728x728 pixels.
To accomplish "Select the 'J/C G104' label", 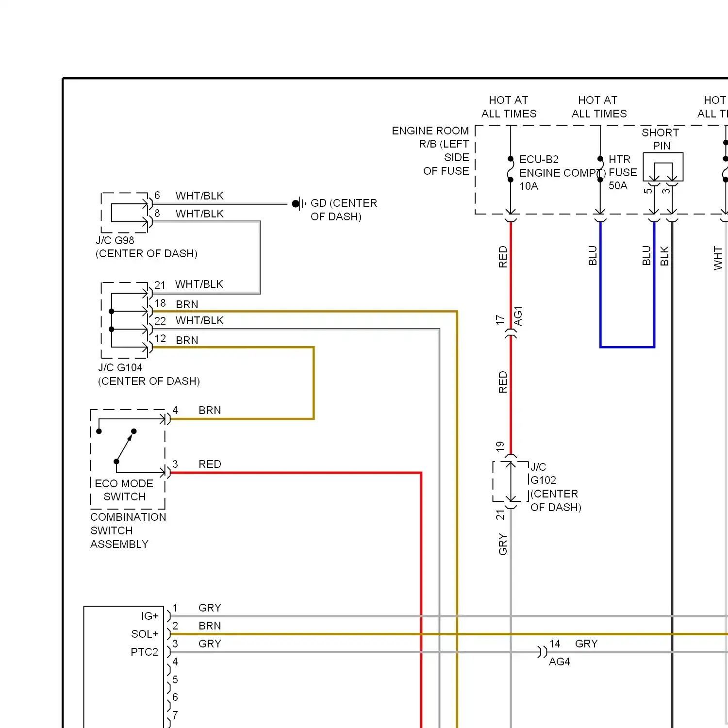I will tap(120, 367).
